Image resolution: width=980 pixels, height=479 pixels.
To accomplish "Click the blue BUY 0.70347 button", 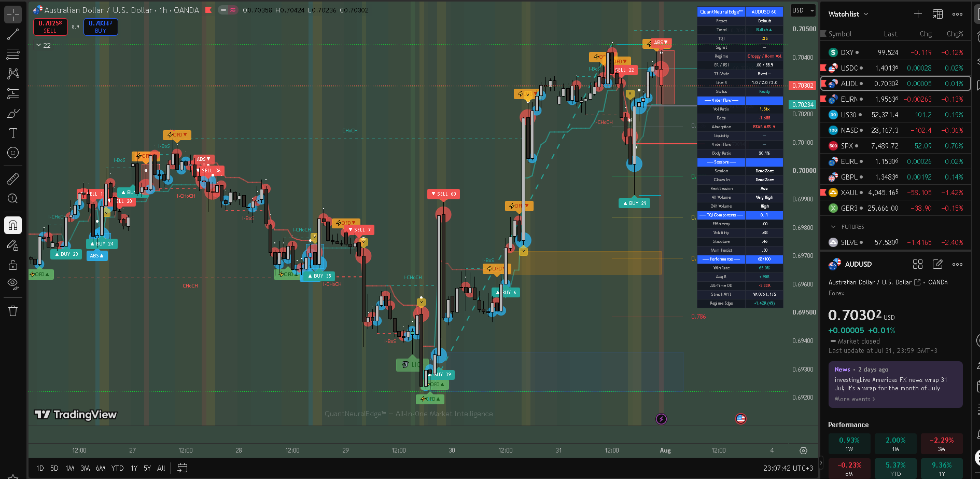I will [x=101, y=27].
